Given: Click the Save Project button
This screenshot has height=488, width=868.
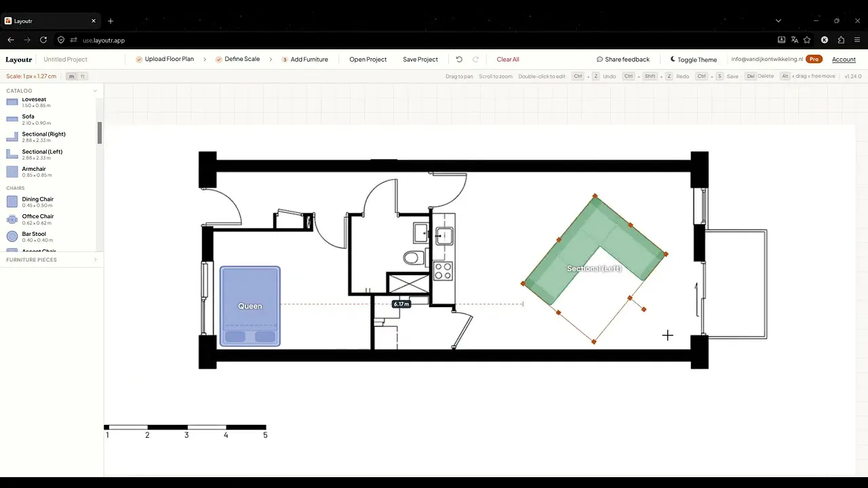Looking at the screenshot, I should click(420, 60).
